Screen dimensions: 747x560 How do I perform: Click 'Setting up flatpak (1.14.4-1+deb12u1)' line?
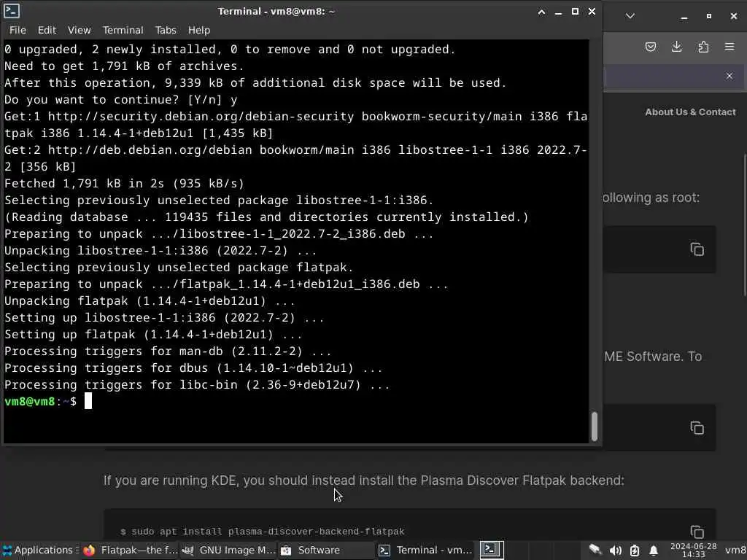pos(153,334)
